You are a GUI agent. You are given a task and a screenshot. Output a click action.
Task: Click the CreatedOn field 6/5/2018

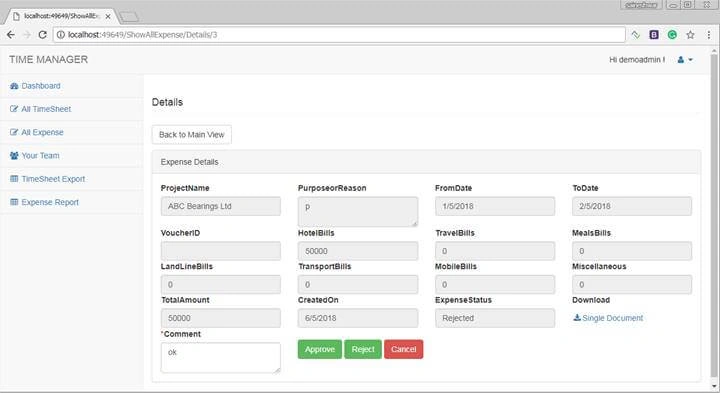tap(358, 318)
